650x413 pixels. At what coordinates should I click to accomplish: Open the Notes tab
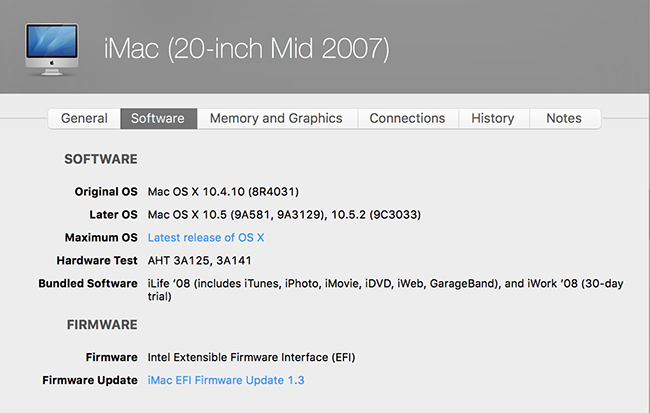564,118
